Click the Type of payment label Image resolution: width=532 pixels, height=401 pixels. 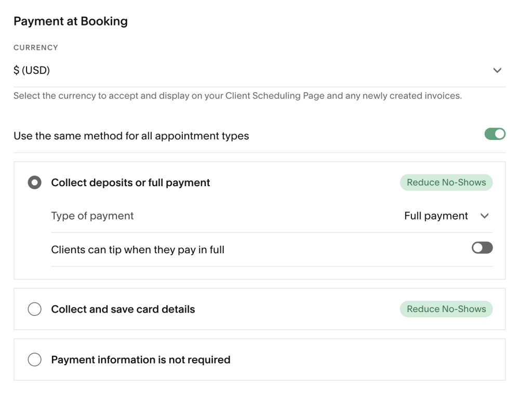click(92, 216)
